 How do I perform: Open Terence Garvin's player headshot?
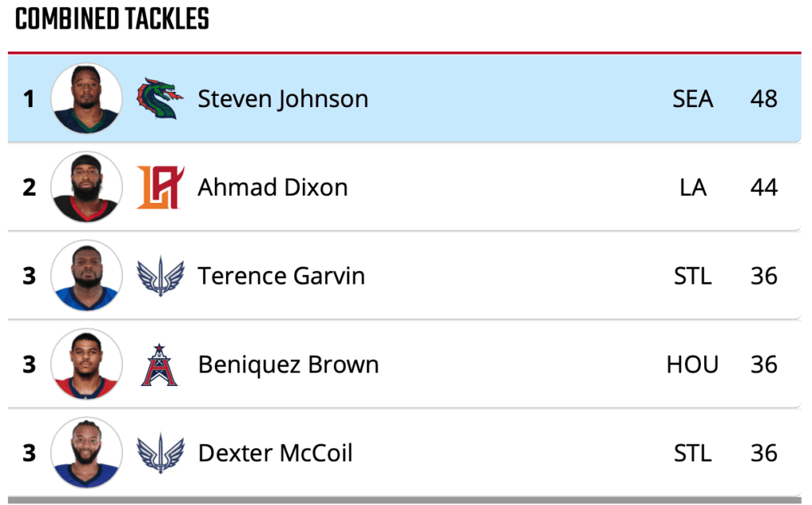[x=86, y=277]
